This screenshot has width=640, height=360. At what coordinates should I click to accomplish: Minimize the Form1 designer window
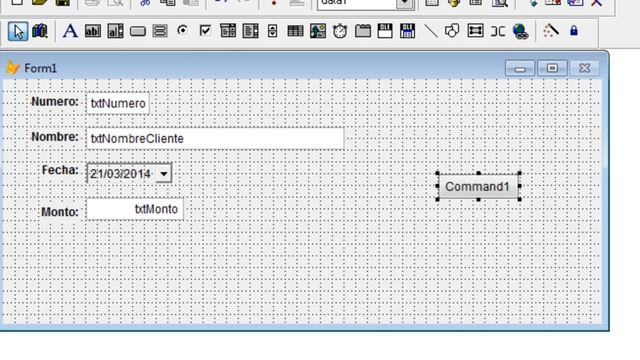click(x=520, y=68)
